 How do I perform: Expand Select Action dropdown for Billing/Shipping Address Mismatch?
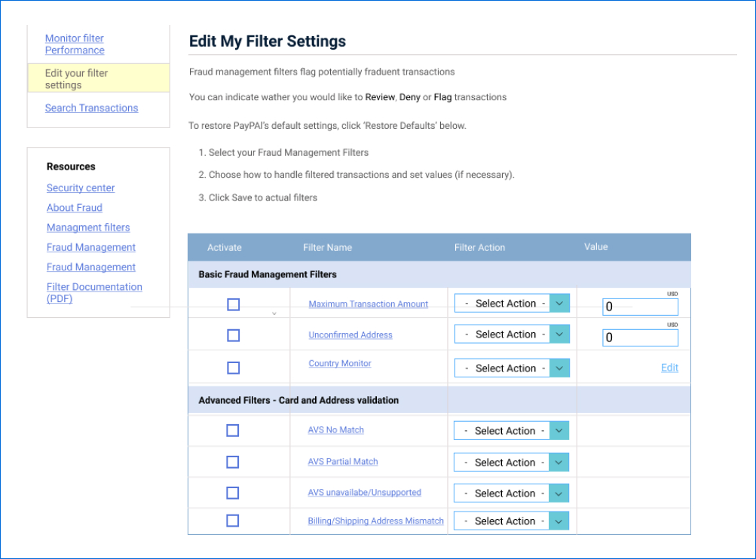[511, 521]
